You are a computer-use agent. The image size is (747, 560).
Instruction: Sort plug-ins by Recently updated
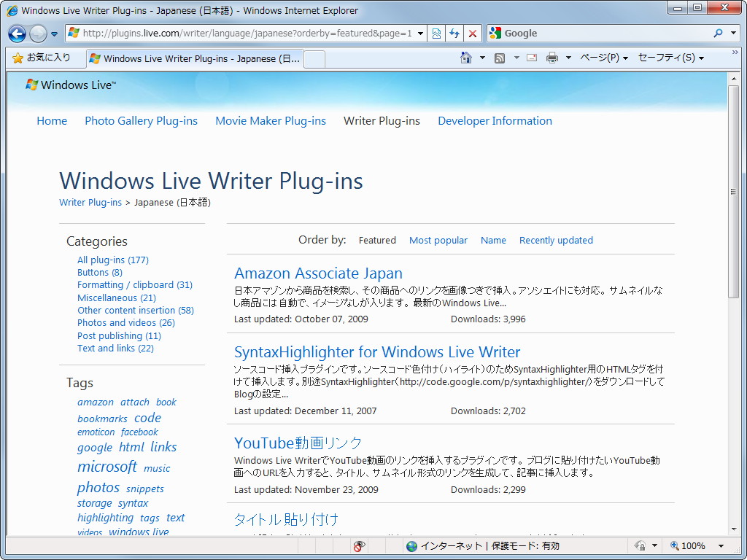[x=556, y=241]
